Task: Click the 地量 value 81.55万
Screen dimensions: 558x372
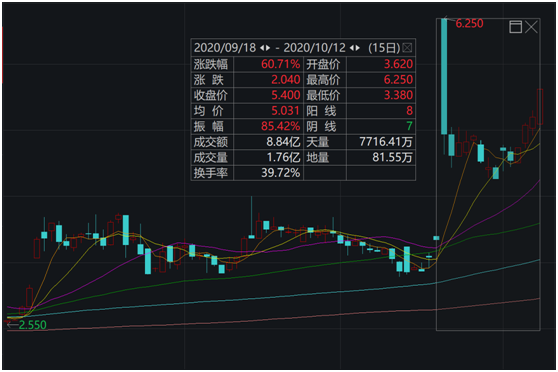Action: tap(392, 157)
